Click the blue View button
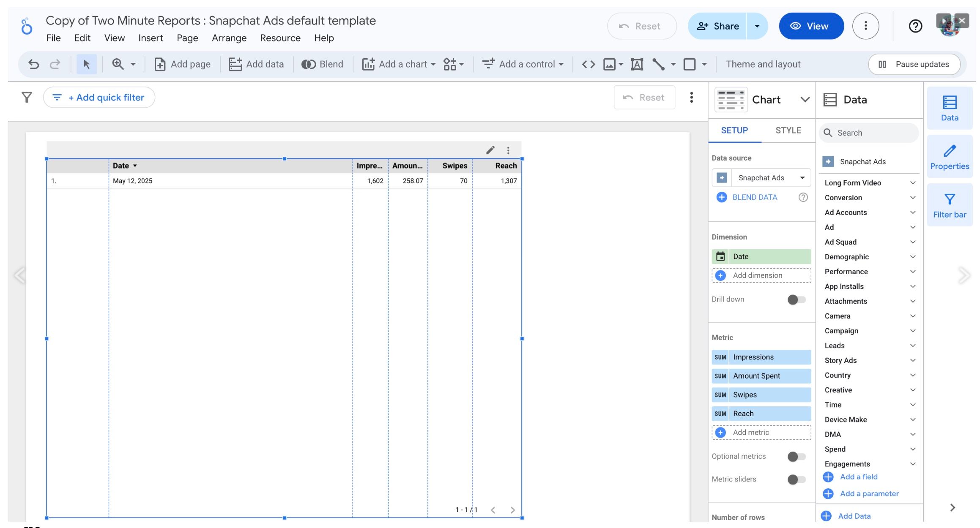This screenshot has width=980, height=528. click(x=810, y=26)
